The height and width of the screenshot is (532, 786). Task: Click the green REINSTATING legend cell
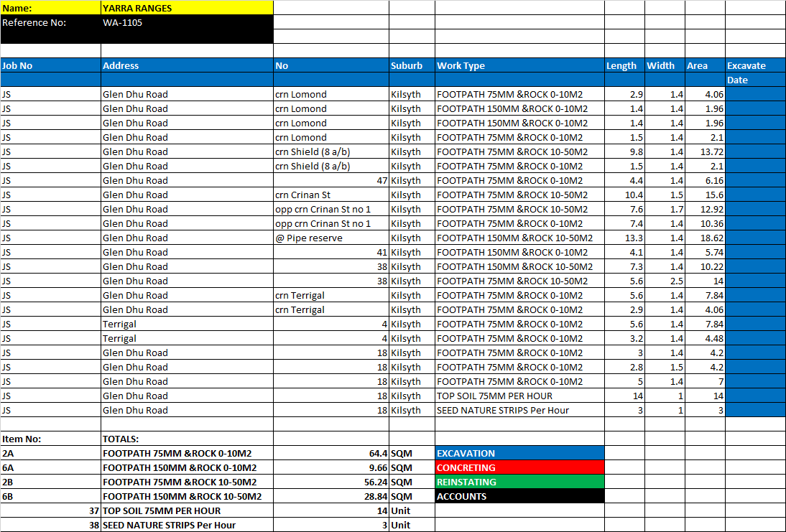(x=519, y=482)
